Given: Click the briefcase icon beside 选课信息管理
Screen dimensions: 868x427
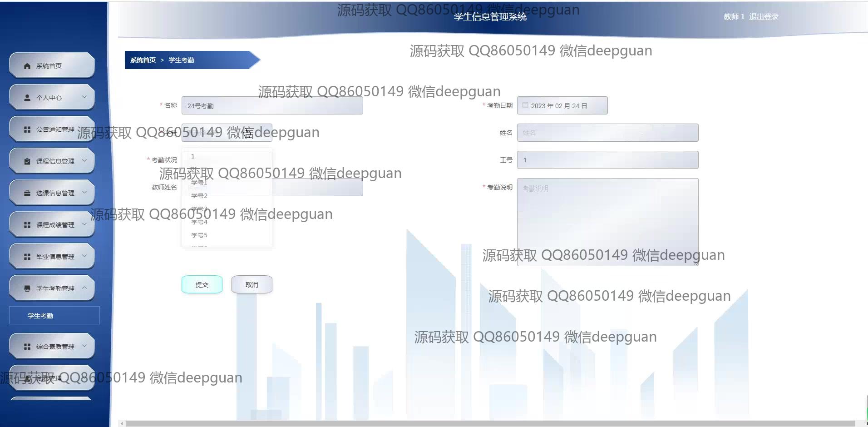Looking at the screenshot, I should coord(27,193).
